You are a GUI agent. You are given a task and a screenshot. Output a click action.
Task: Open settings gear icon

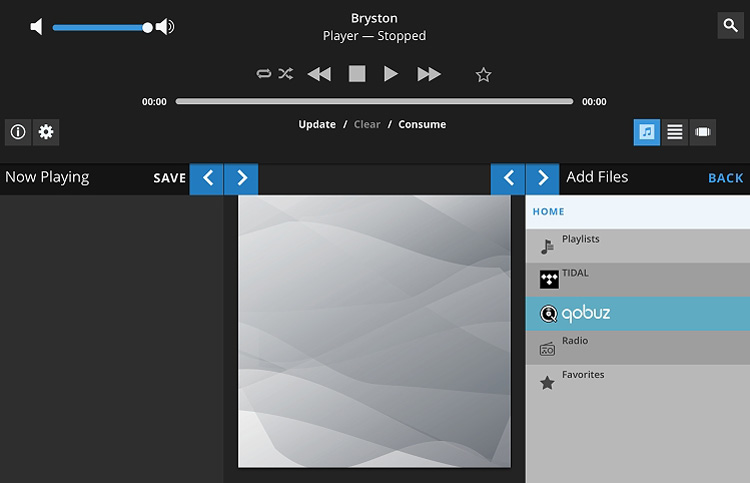pyautogui.click(x=46, y=132)
